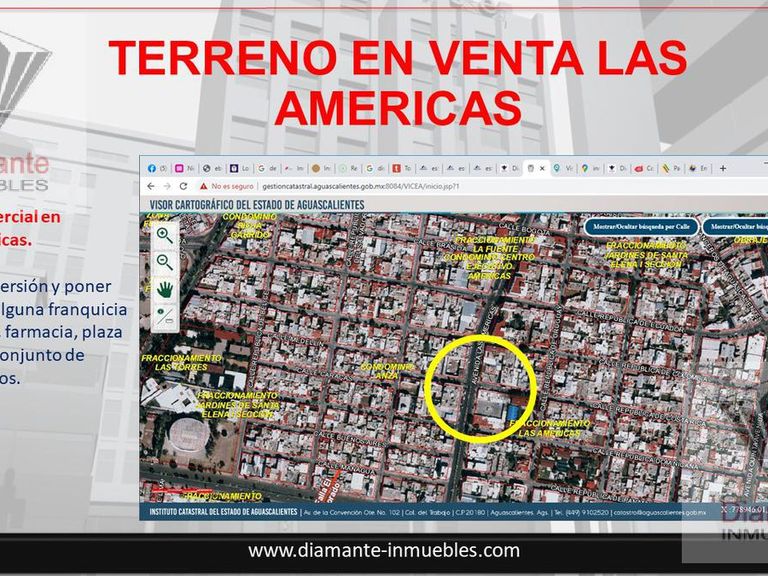Click the browser back arrow
The width and height of the screenshot is (768, 576).
point(152,186)
